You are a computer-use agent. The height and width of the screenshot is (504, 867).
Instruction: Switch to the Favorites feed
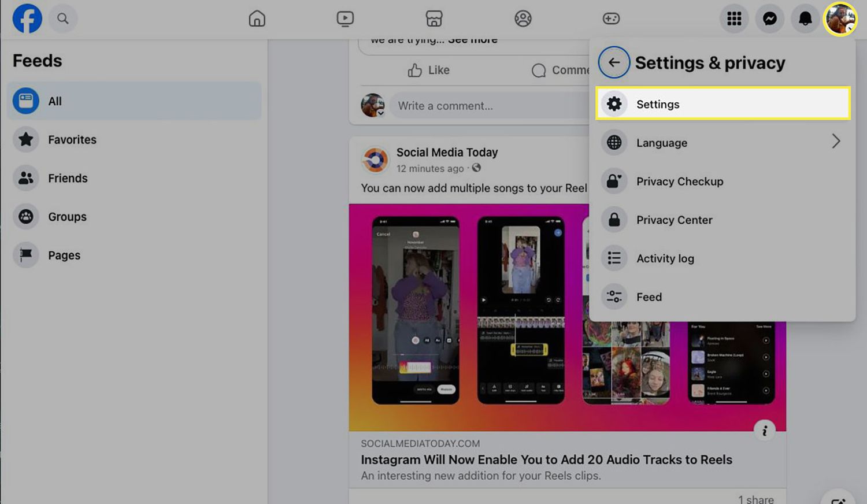click(x=72, y=139)
